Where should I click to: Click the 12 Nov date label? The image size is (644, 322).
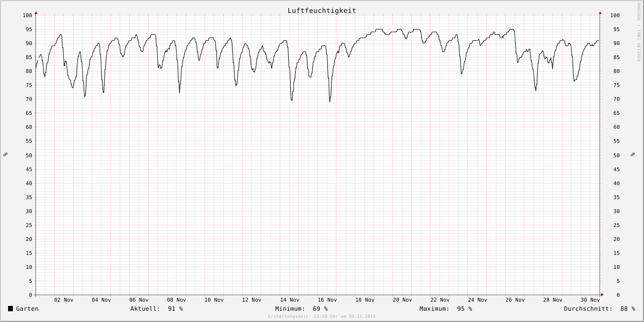coord(252,299)
